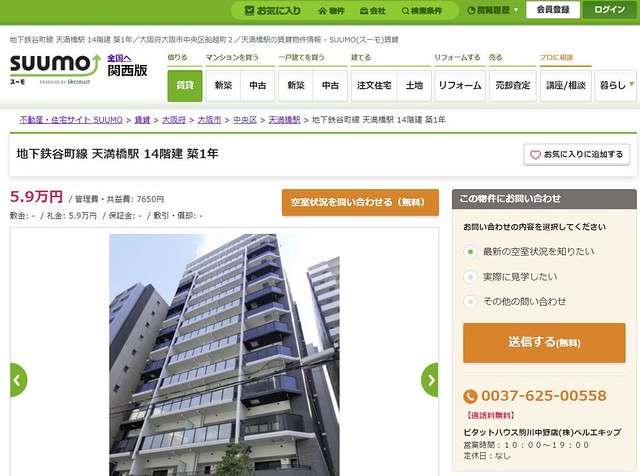Viewport: 640px width, 476px height.
Task: Click 空室状況を問い合わせる（無料） button
Action: click(x=360, y=202)
